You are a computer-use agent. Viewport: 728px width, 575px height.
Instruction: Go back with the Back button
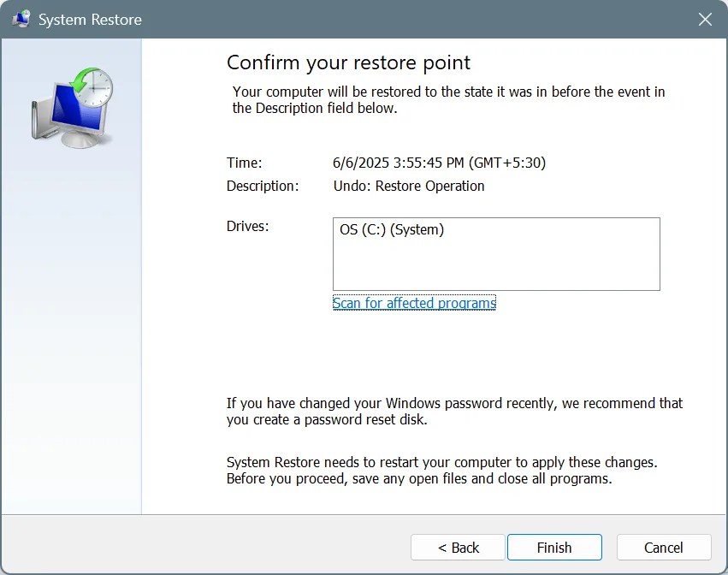tap(458, 547)
